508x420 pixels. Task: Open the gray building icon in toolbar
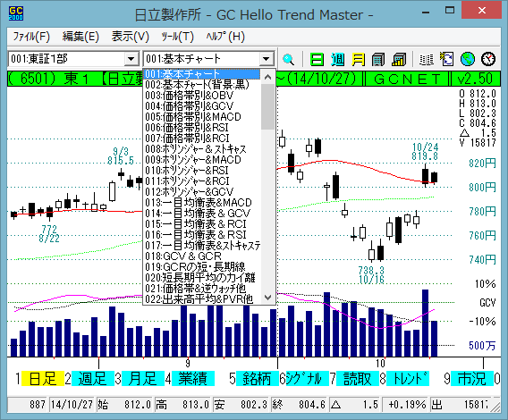pos(378,59)
